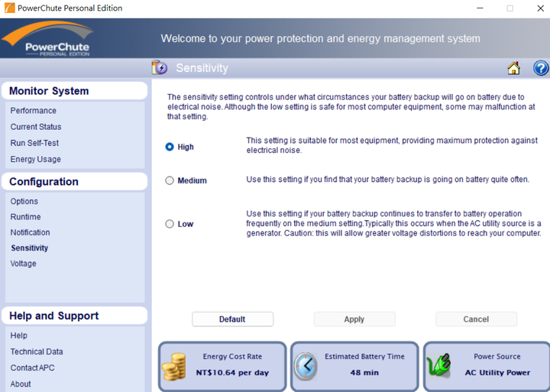
Task: Open the Technical Data page
Action: [37, 352]
